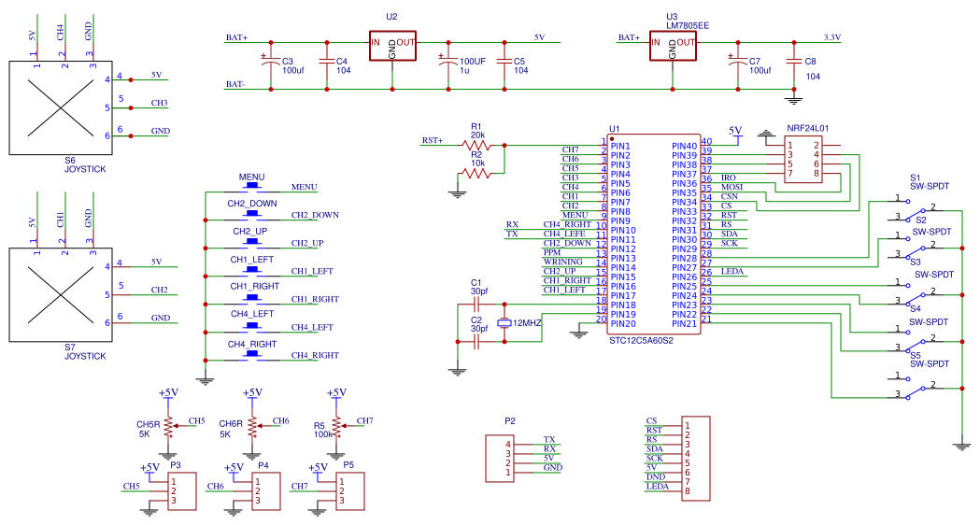Select capacitor C8 104

pos(794,62)
